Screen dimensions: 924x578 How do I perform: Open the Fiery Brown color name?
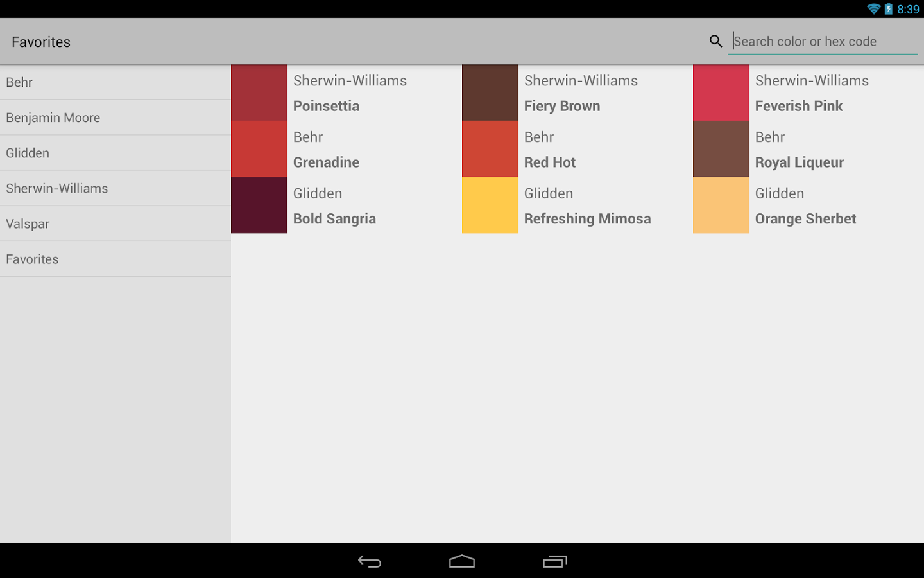(562, 106)
